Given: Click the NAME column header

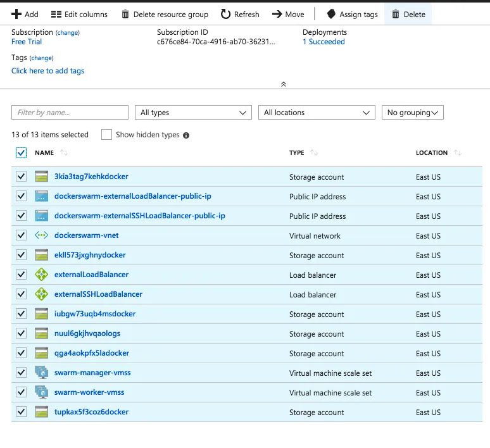Looking at the screenshot, I should [44, 152].
